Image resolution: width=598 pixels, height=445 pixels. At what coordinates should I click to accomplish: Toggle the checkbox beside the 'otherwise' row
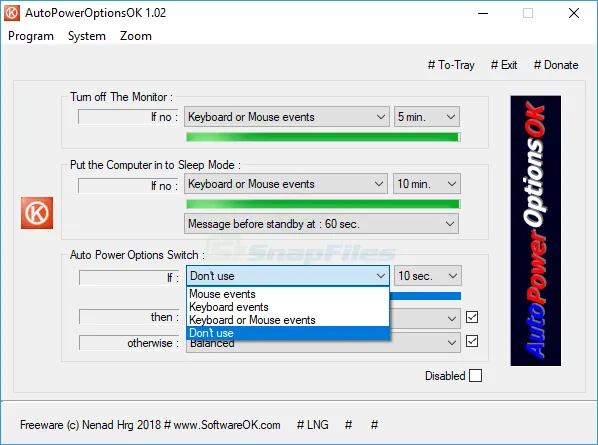click(472, 341)
